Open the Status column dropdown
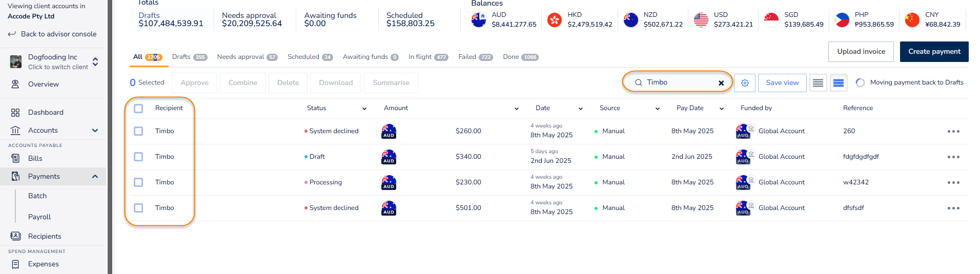Screen dimensions: 980x274 point(364,109)
